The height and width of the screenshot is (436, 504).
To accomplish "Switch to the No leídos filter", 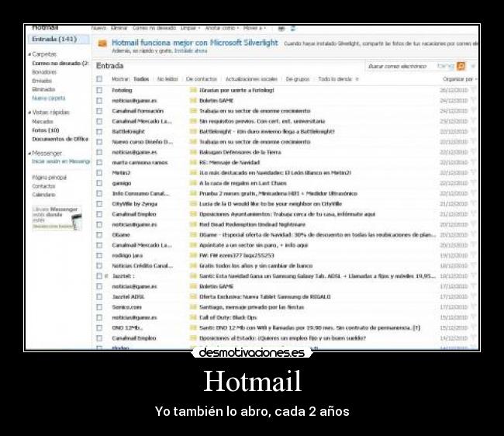I will click(x=167, y=79).
